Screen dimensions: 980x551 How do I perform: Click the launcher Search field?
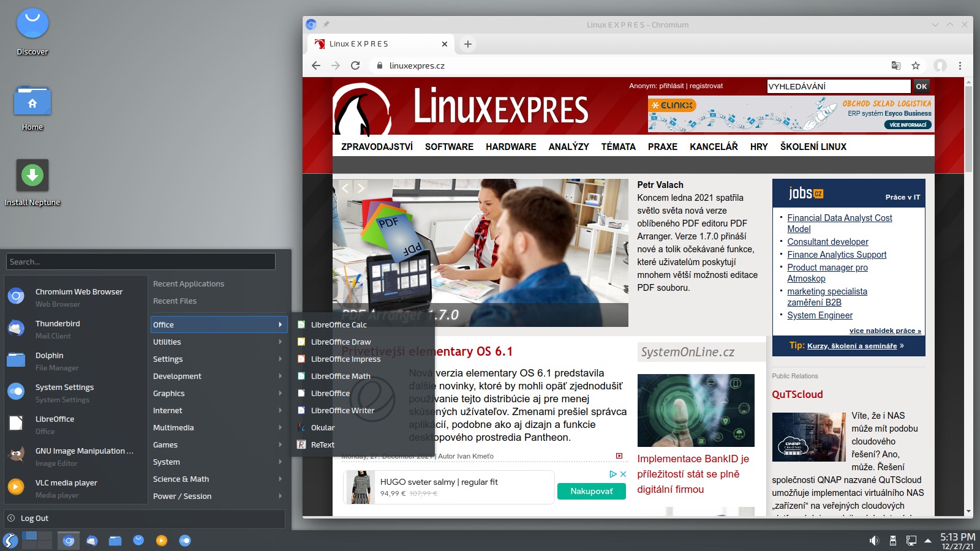point(141,261)
